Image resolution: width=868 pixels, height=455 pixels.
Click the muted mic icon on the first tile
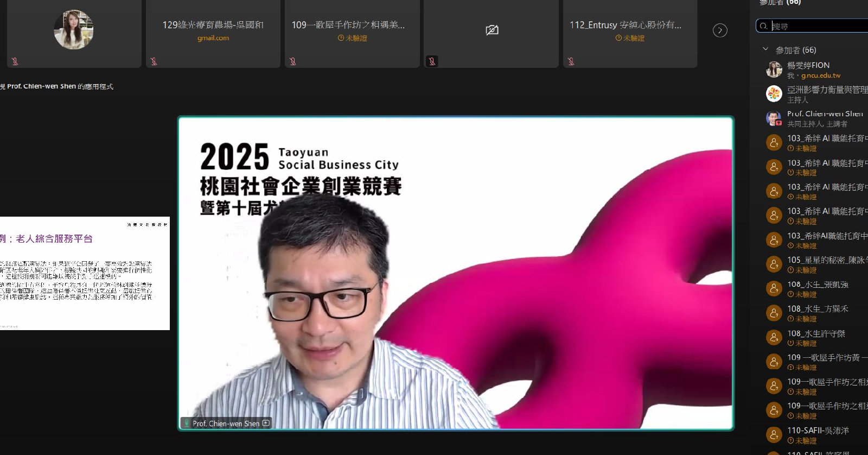click(15, 61)
